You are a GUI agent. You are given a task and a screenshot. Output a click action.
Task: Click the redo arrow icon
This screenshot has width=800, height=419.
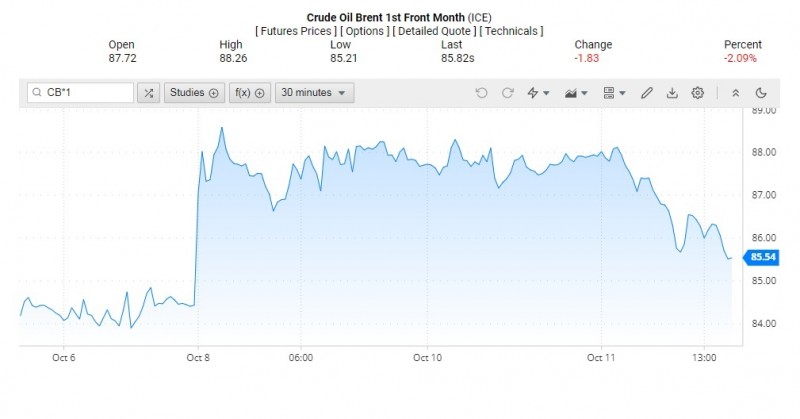508,93
